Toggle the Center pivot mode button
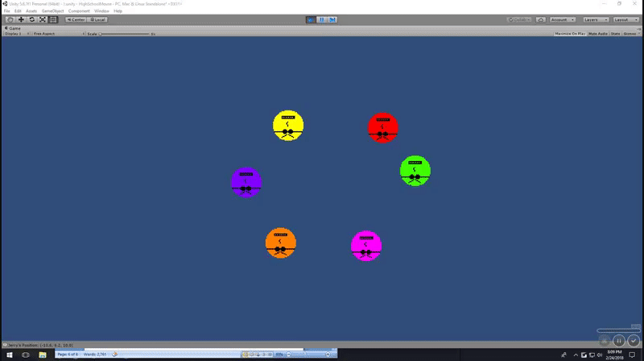This screenshot has width=644, height=361. 76,19
